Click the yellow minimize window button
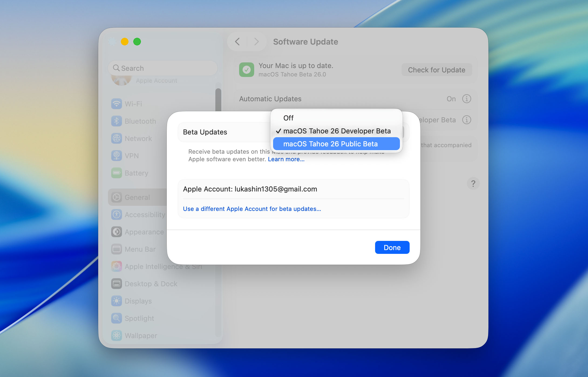Image resolution: width=588 pixels, height=377 pixels. click(x=124, y=42)
